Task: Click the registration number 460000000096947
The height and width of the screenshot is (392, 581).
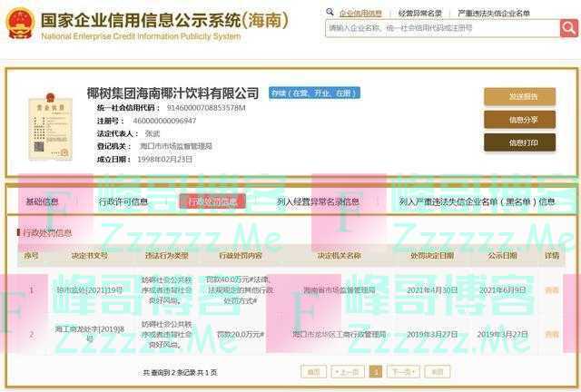Action: point(164,121)
